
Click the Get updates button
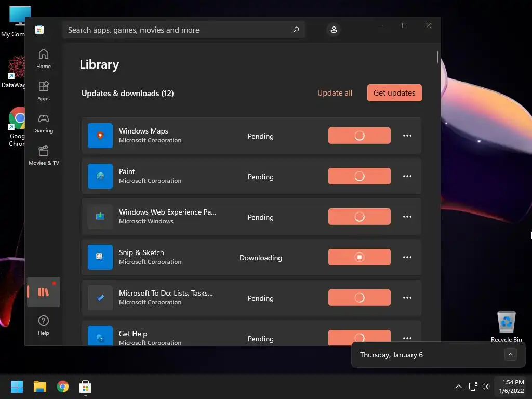tap(394, 92)
